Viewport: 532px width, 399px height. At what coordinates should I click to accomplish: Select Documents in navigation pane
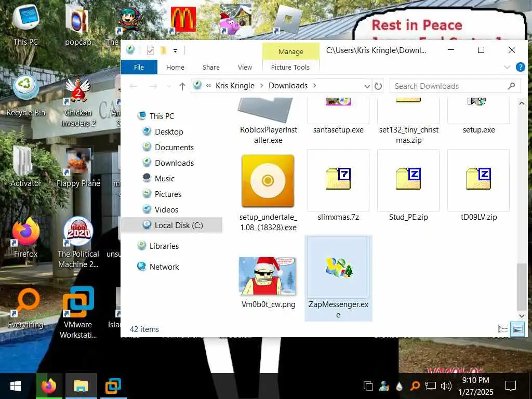pyautogui.click(x=174, y=147)
